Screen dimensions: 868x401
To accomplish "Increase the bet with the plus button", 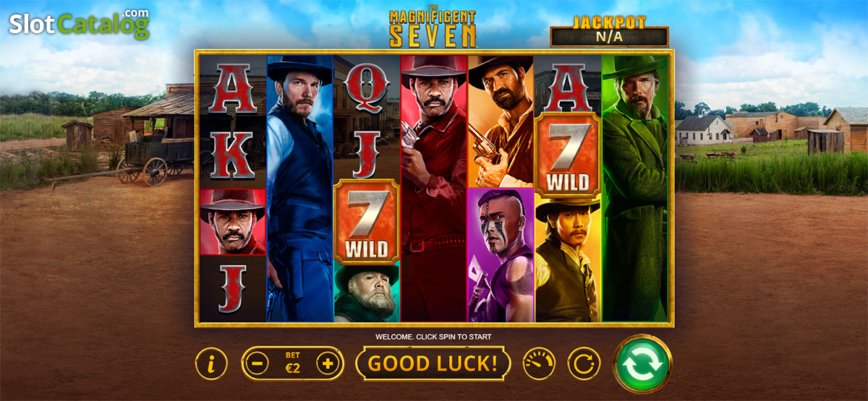I will (328, 363).
